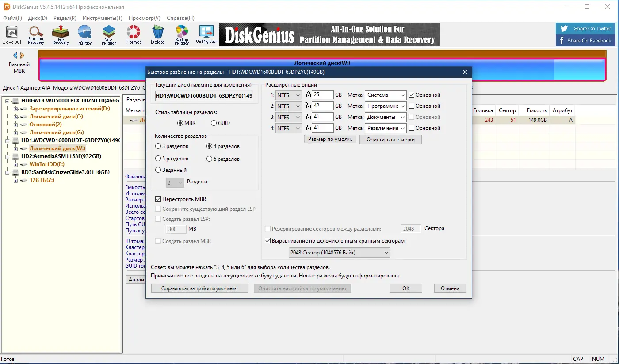This screenshot has width=619, height=364.
Task: Choose the 5 разделов option
Action: (172, 159)
